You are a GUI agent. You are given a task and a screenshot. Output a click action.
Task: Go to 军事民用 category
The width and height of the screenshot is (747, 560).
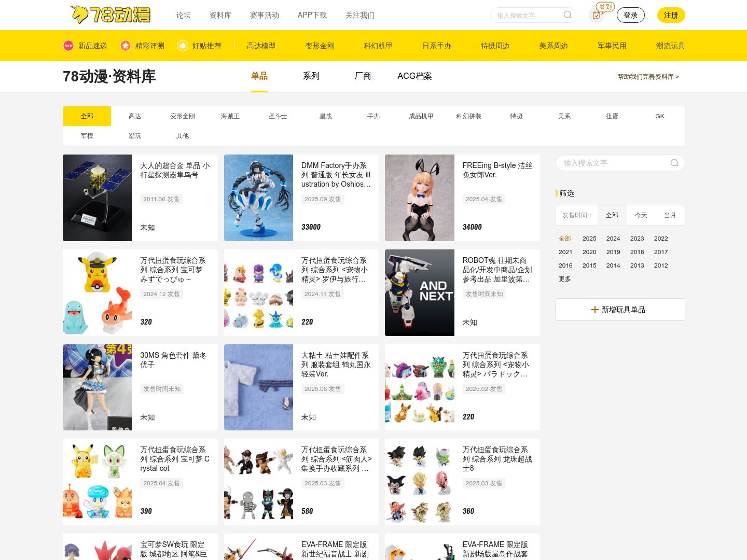(x=612, y=46)
